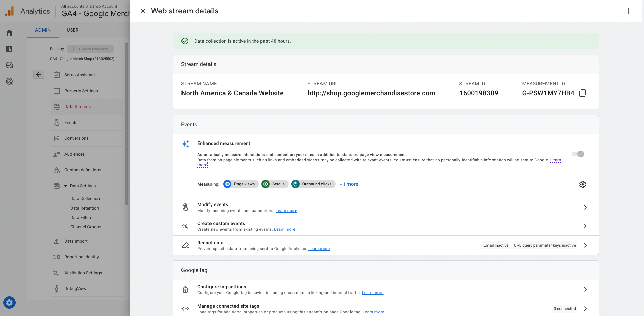Click Learn more under Modify events
644x316 pixels.
click(286, 211)
